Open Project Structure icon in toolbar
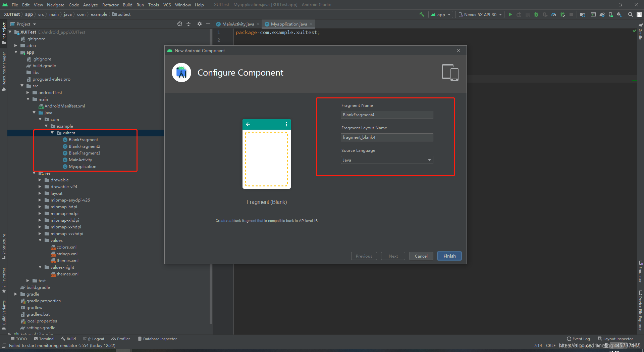The width and height of the screenshot is (644, 352). (582, 14)
